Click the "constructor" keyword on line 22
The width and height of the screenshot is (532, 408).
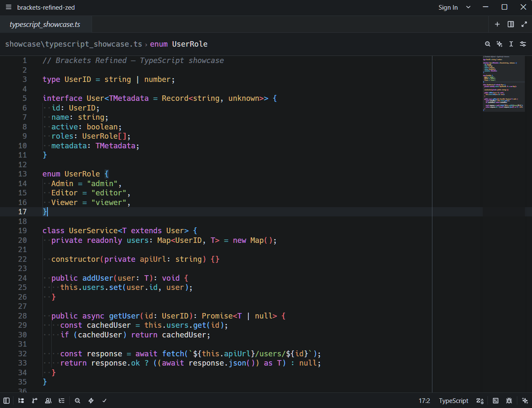click(76, 259)
